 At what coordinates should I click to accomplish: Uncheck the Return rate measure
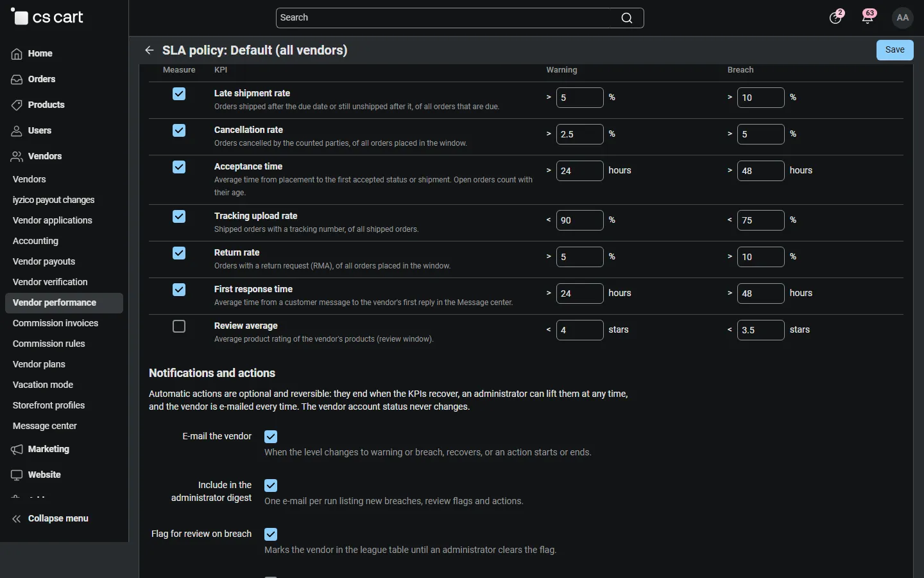point(179,253)
